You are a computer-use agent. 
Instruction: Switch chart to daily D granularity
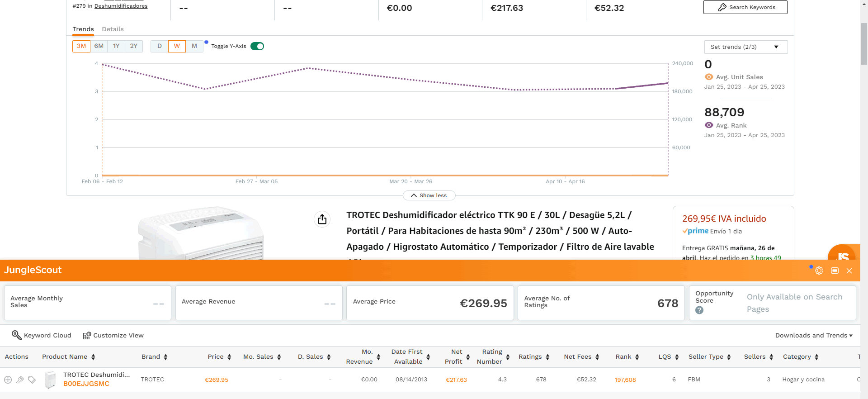(160, 46)
